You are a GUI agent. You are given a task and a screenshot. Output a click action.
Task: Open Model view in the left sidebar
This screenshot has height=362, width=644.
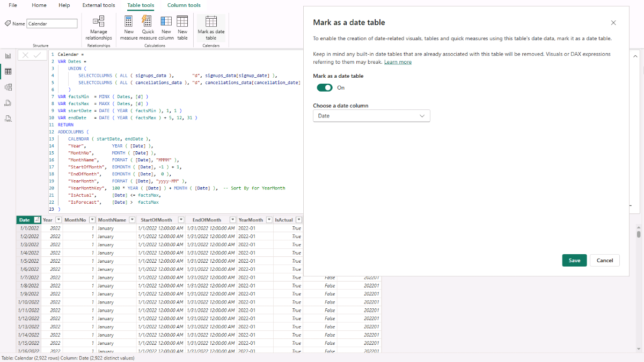pos(8,87)
